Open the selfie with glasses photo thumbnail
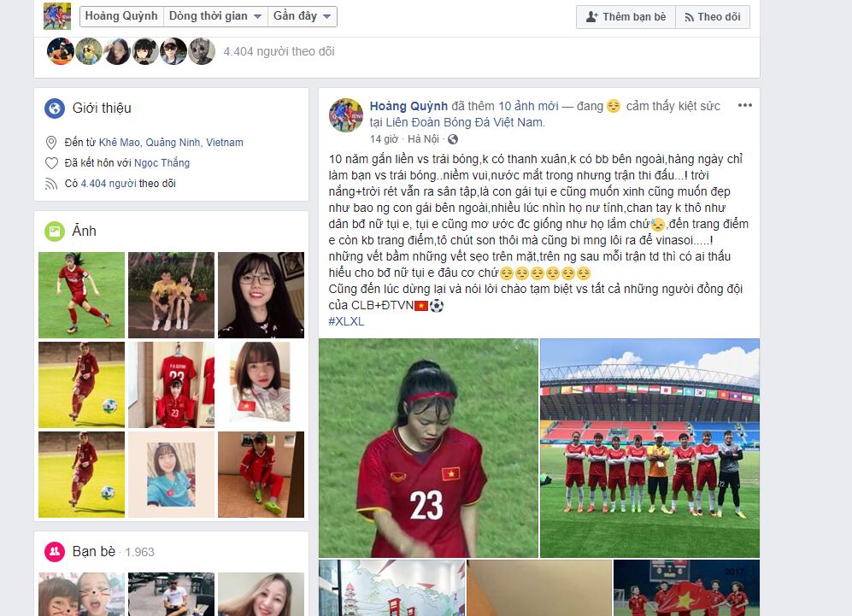Image resolution: width=852 pixels, height=616 pixels. coord(261,295)
